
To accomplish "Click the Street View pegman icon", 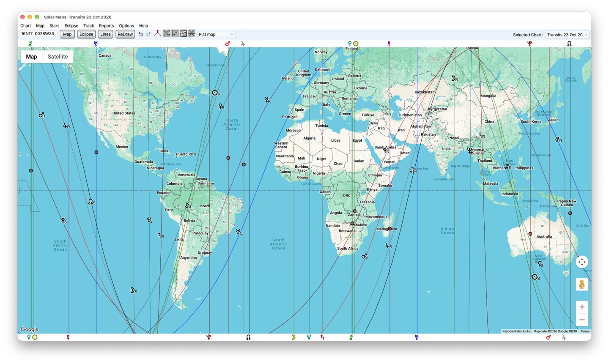I will [582, 285].
